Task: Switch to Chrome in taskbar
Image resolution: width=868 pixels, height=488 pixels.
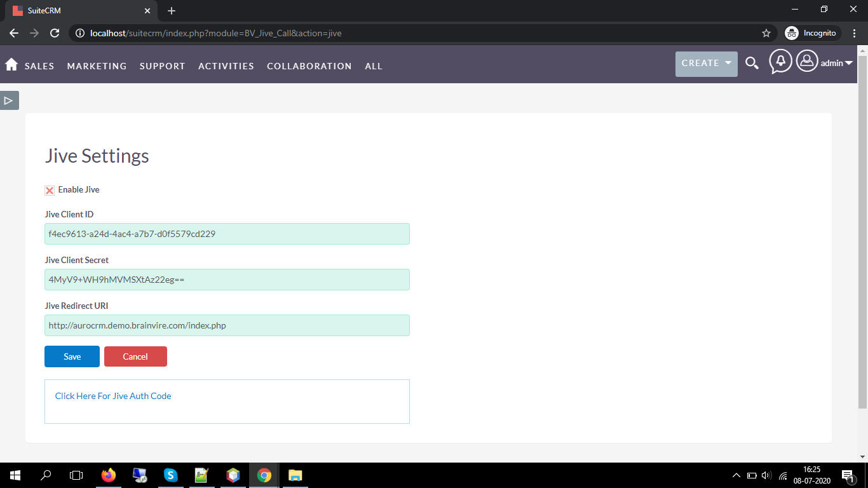Action: 264,475
